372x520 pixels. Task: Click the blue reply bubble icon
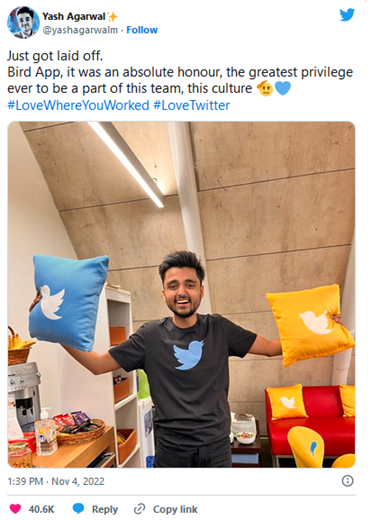[x=78, y=509]
